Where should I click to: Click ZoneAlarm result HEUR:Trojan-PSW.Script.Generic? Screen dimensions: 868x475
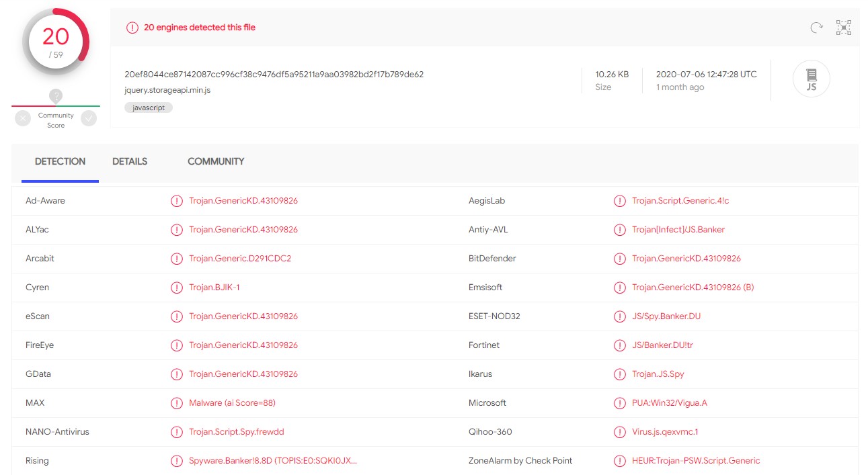696,461
